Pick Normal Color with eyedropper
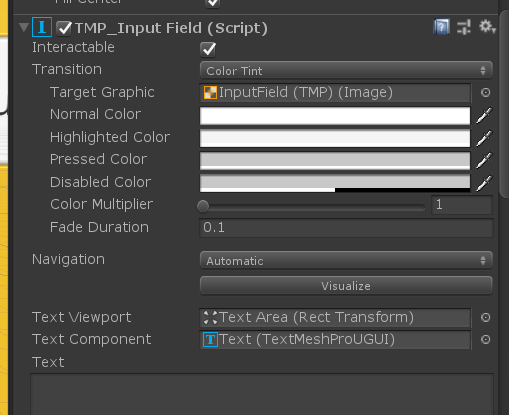Screen dimensions: 509x415 pyautogui.click(x=484, y=115)
